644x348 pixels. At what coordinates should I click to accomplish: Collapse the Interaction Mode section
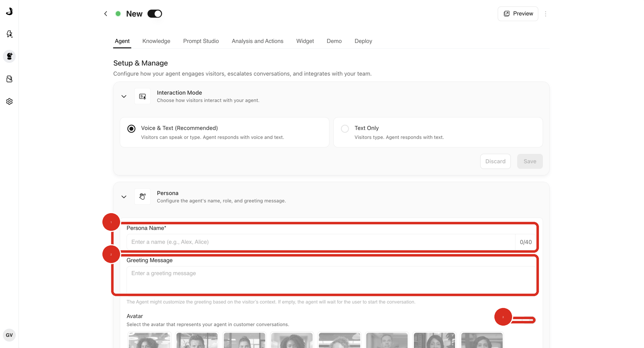(x=124, y=97)
